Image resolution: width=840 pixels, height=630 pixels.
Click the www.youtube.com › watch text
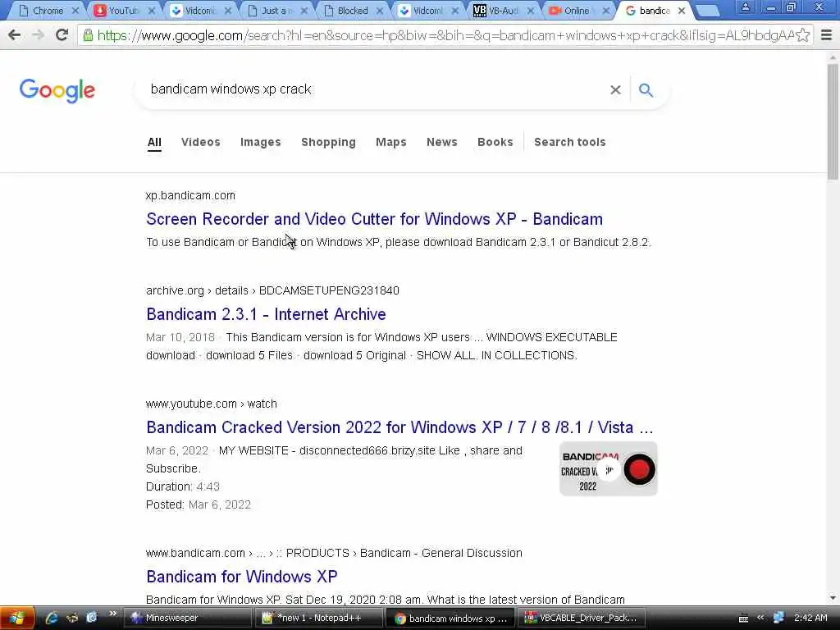point(211,404)
